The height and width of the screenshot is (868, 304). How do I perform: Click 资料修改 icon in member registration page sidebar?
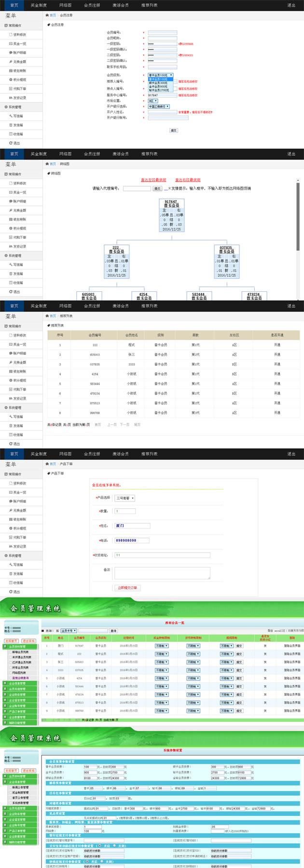click(x=10, y=35)
